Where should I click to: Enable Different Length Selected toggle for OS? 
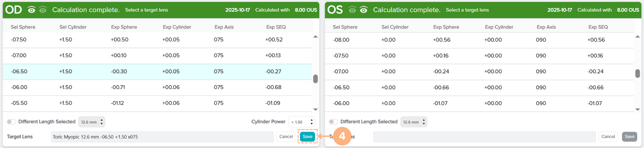(x=333, y=122)
